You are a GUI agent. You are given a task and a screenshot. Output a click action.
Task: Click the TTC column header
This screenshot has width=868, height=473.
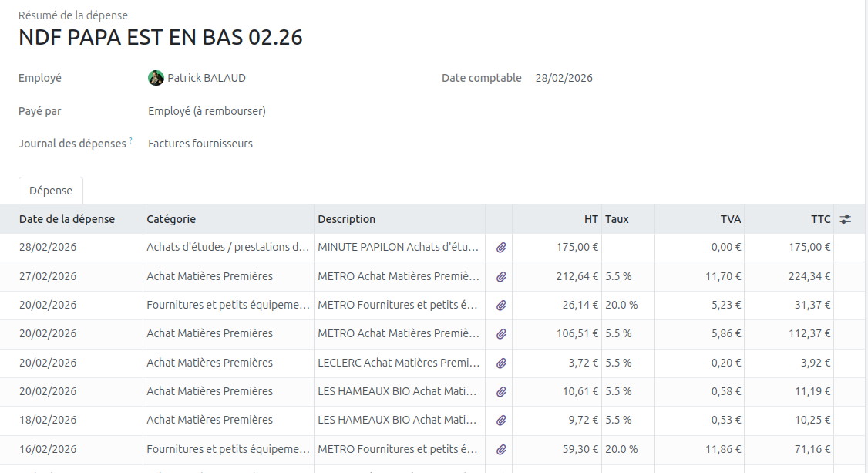(820, 219)
